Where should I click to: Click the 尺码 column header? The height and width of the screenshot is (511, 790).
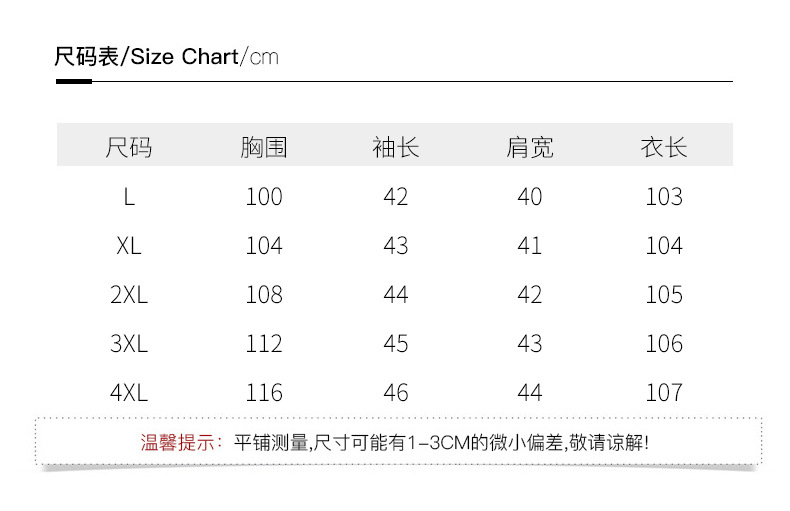pos(129,148)
